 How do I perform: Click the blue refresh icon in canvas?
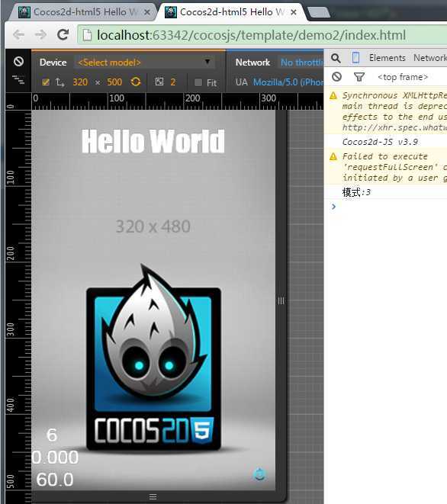(x=260, y=474)
